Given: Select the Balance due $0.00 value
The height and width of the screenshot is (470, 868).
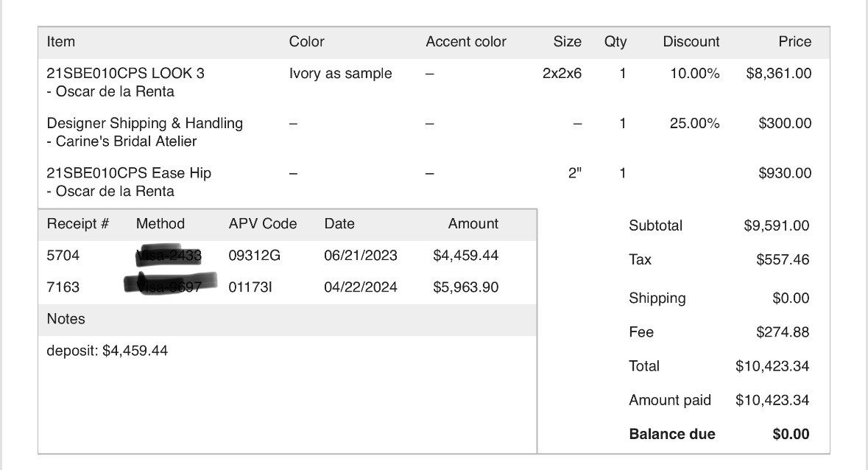Looking at the screenshot, I should click(x=791, y=434).
